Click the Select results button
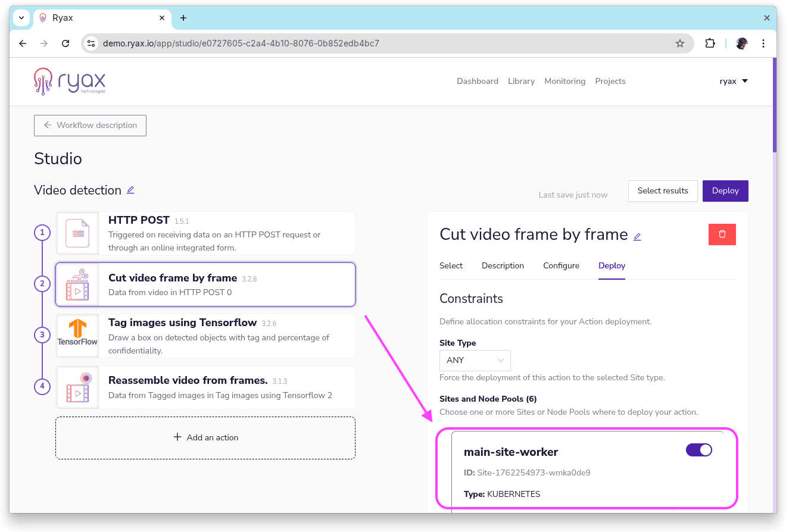Viewport: 786px width, 532px height. [x=662, y=191]
